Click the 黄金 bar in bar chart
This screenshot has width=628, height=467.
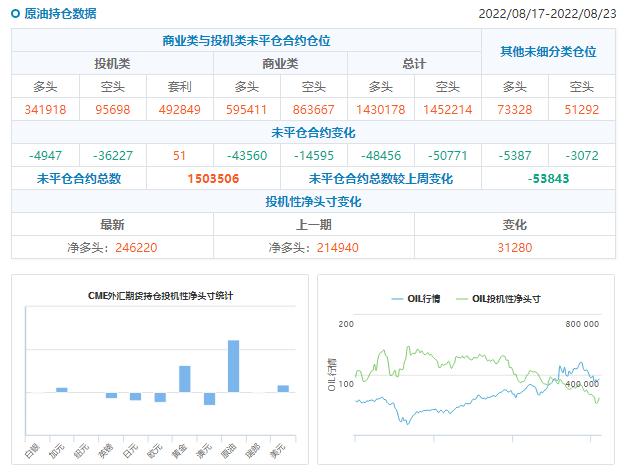184,379
